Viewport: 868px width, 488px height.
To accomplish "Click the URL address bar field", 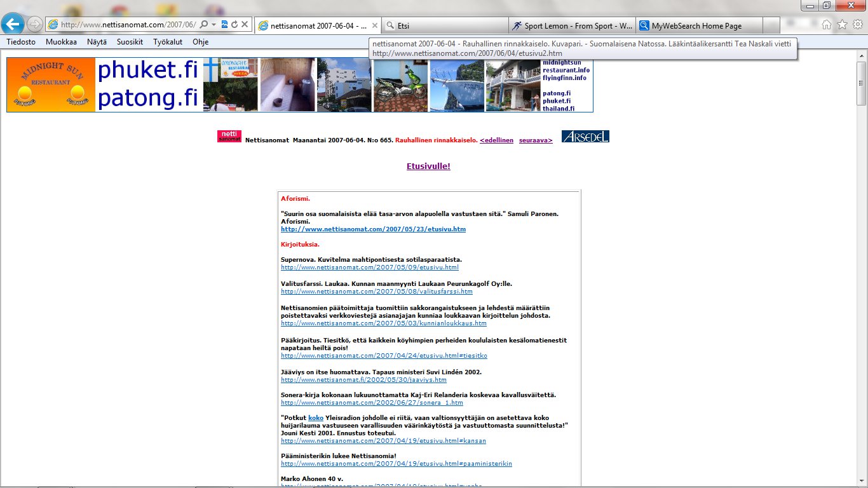I will click(127, 25).
